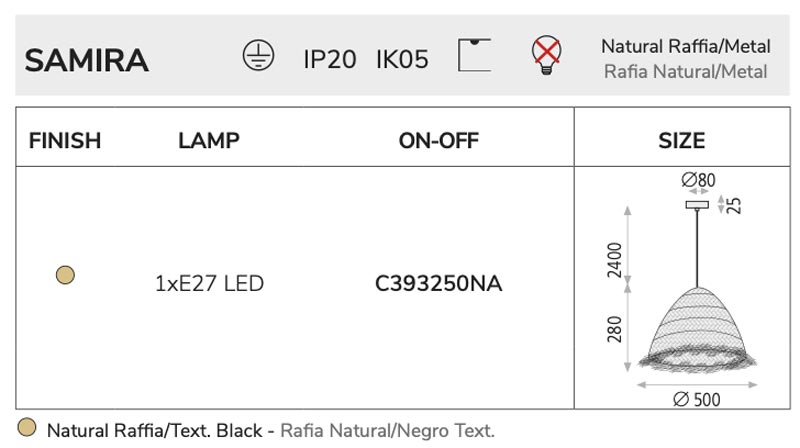Click the 2400 cable length dimension
This screenshot has height=448, width=800.
615,260
